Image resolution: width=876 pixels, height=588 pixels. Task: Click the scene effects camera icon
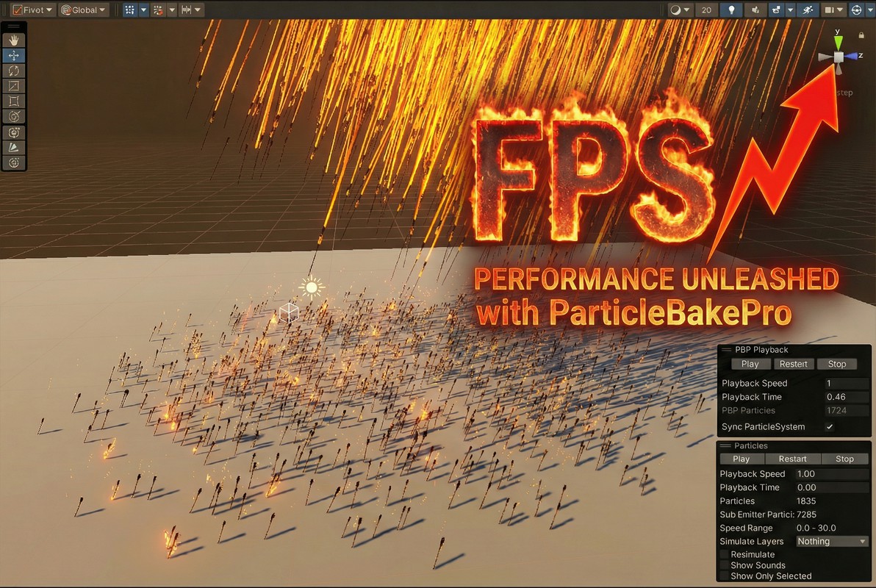click(x=777, y=10)
